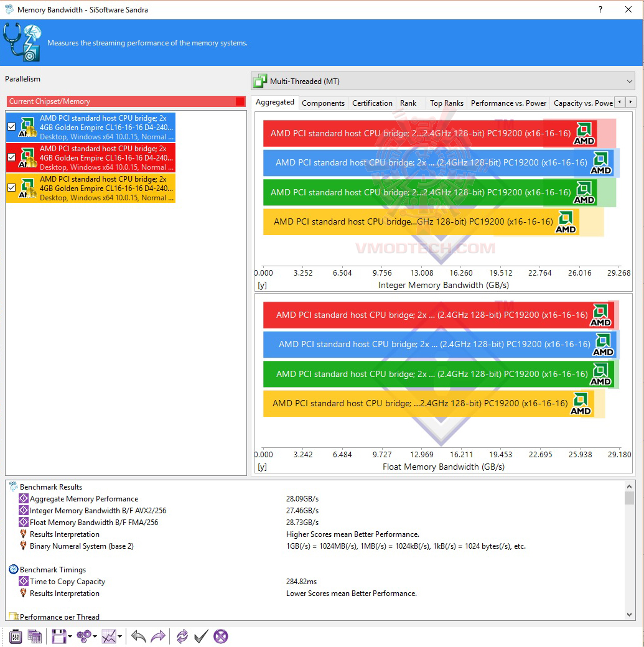Click the Float Memory Bandwidth (GB/s) axis label
This screenshot has height=647, width=644.
444,467
